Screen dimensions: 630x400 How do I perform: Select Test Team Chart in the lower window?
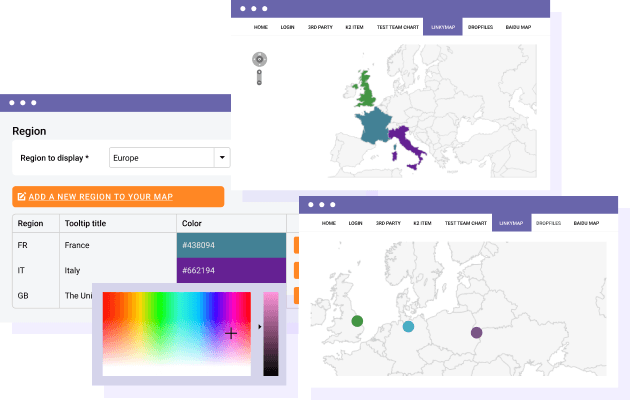pos(465,223)
